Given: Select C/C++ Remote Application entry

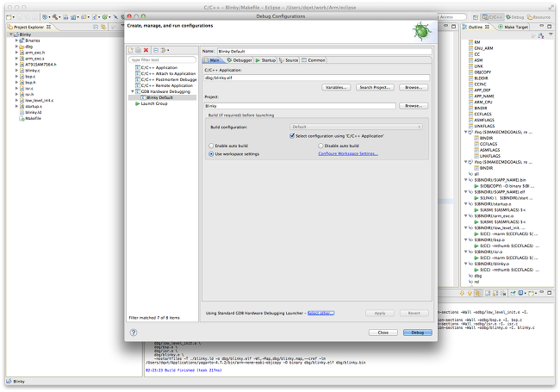Looking at the screenshot, I should click(166, 85).
